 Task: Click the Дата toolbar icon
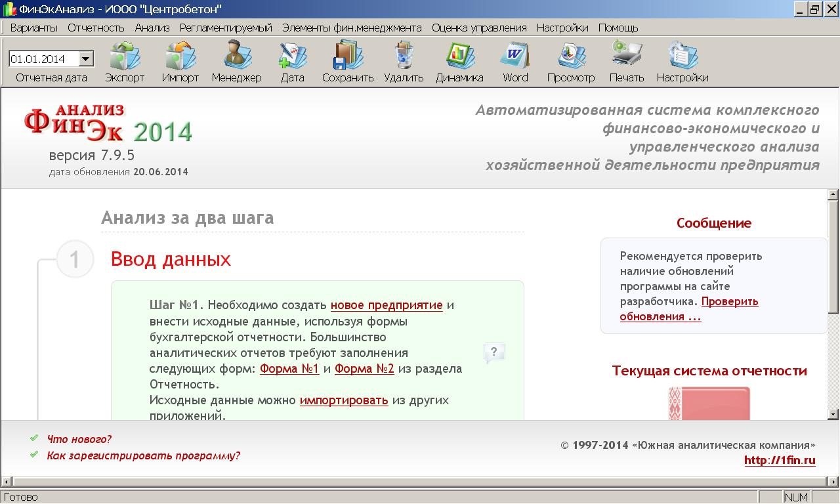pyautogui.click(x=291, y=59)
